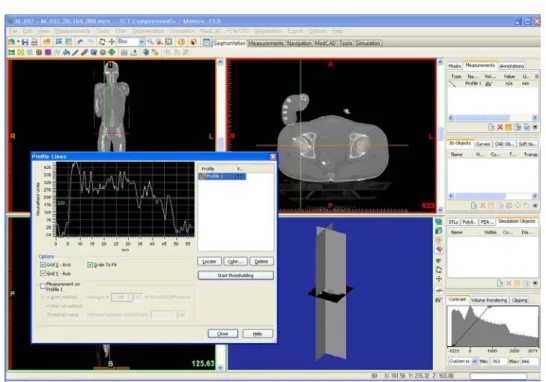Open the Custom scale dropdown under the histogram
546x382 pixels.
474,361
